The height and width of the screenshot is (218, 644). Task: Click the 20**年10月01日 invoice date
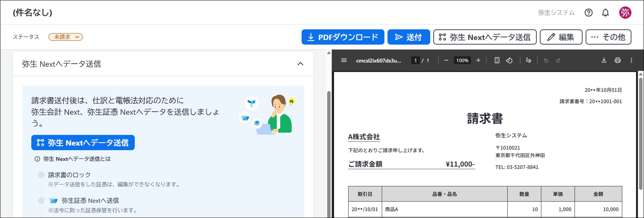pos(603,90)
